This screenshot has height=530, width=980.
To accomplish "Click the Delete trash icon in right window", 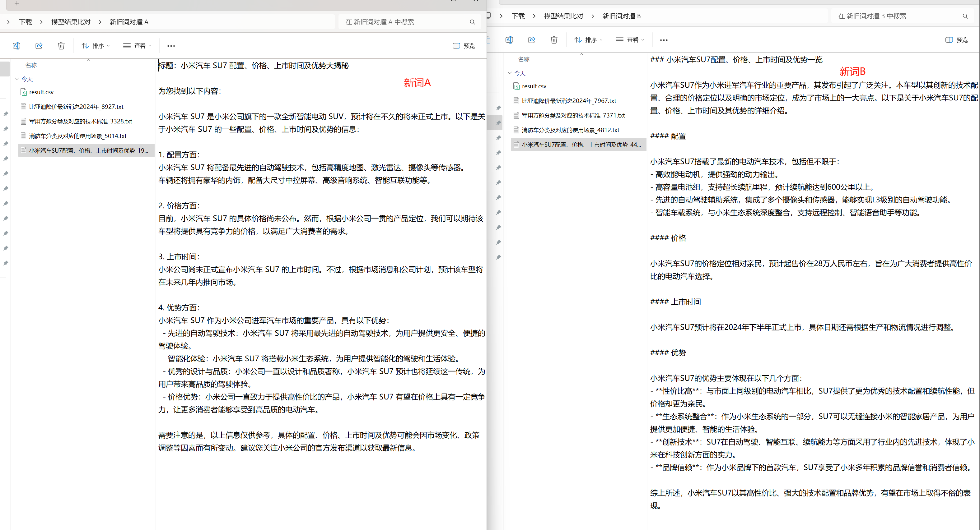I will point(554,40).
